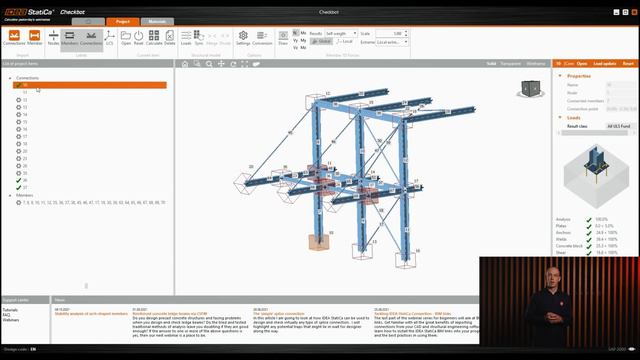This screenshot has width=640, height=360.
Task: Click the Divide members icon
Action: coord(225,38)
